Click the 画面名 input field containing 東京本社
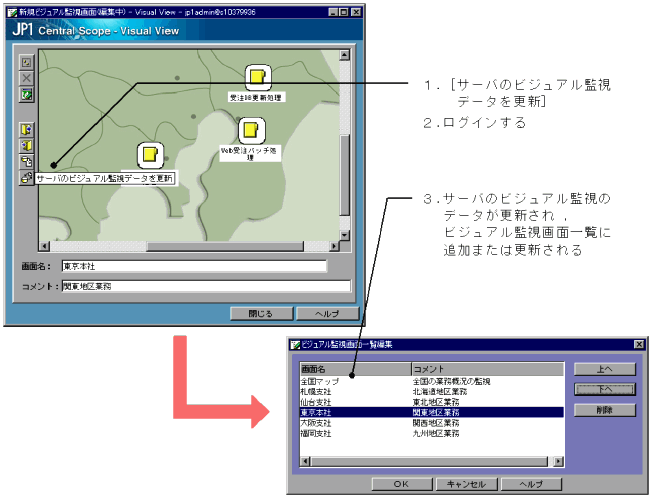Screen dimensions: 651x498 tap(194, 266)
